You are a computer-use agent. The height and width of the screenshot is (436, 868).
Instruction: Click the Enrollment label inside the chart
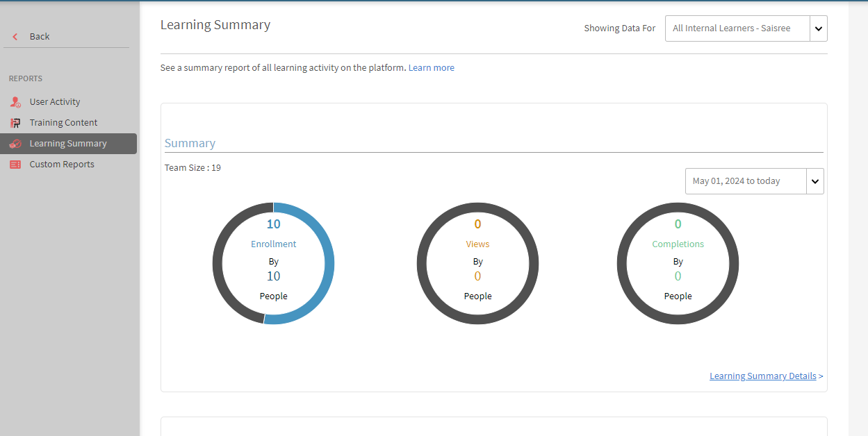click(273, 244)
